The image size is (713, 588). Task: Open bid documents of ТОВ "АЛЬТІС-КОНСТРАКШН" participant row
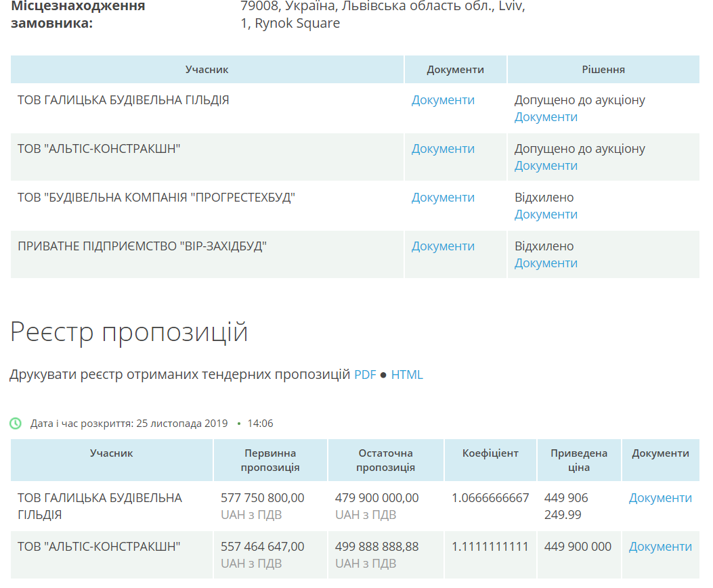tap(443, 149)
